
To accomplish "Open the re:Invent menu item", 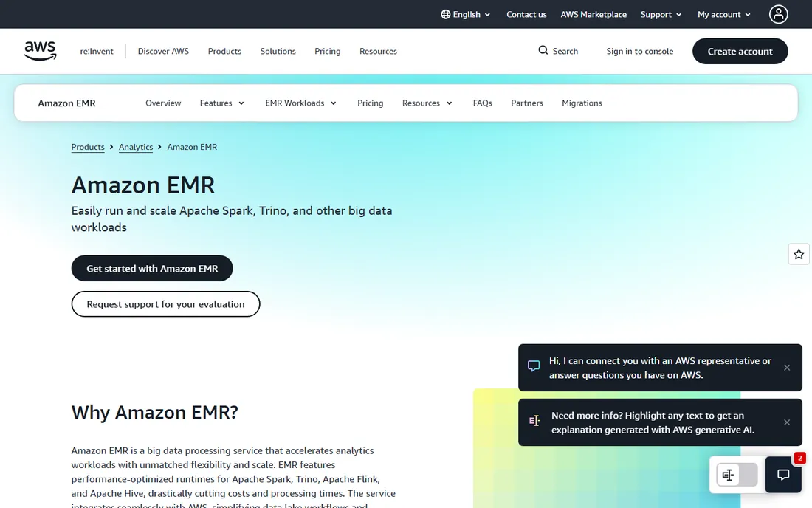I will coord(96,51).
